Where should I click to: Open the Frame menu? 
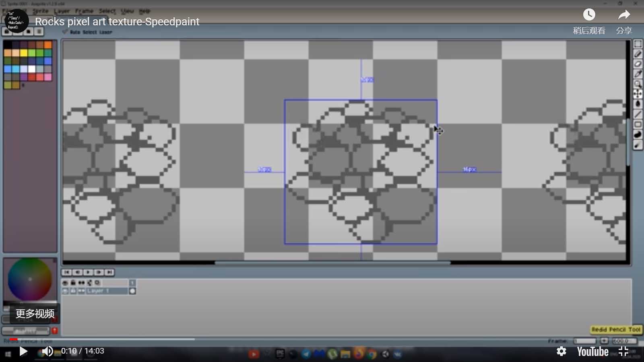coord(84,11)
